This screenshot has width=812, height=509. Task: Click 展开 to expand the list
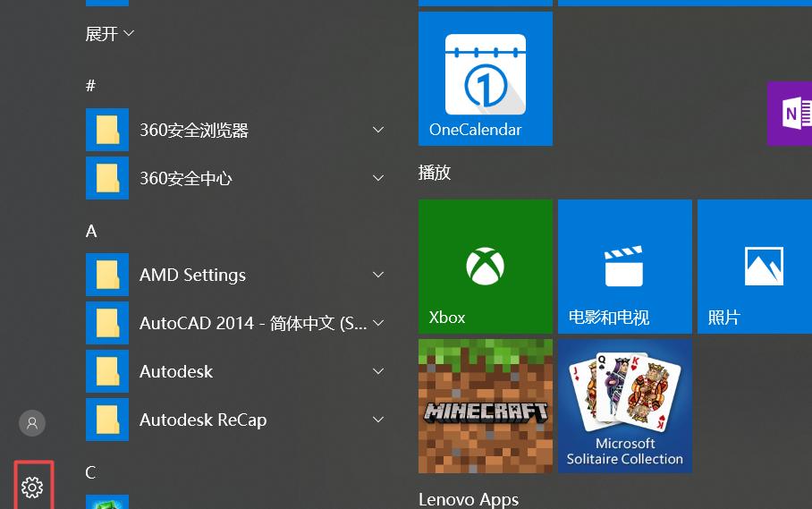(110, 34)
